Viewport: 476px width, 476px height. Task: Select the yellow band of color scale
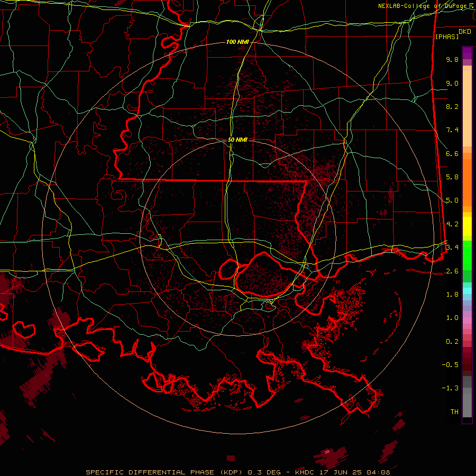[x=467, y=226]
